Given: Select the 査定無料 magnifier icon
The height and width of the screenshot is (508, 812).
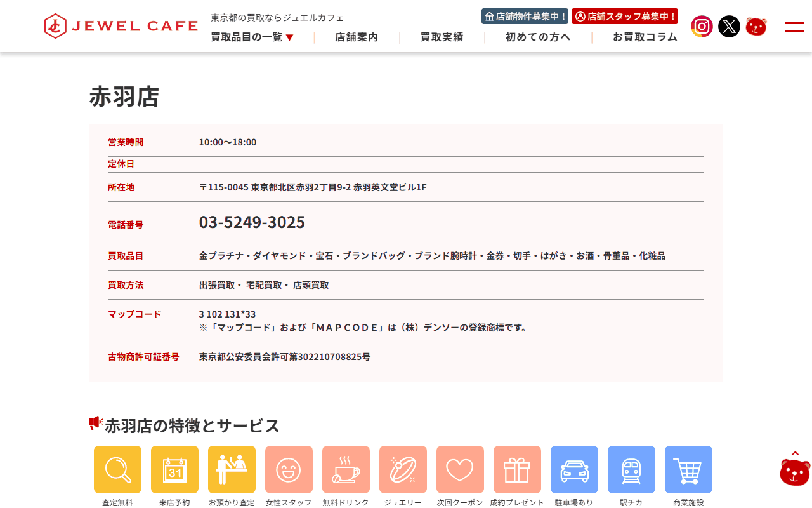Looking at the screenshot, I should (117, 470).
